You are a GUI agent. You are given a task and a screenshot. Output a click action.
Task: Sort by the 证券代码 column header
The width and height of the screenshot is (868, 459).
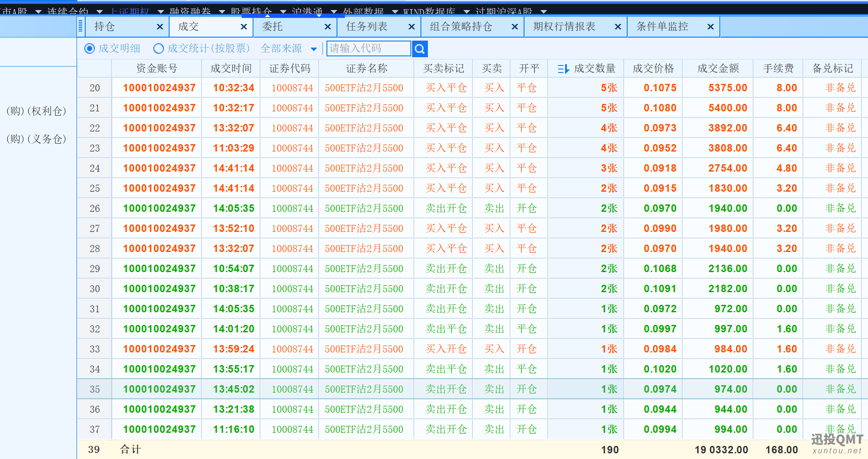click(x=290, y=69)
